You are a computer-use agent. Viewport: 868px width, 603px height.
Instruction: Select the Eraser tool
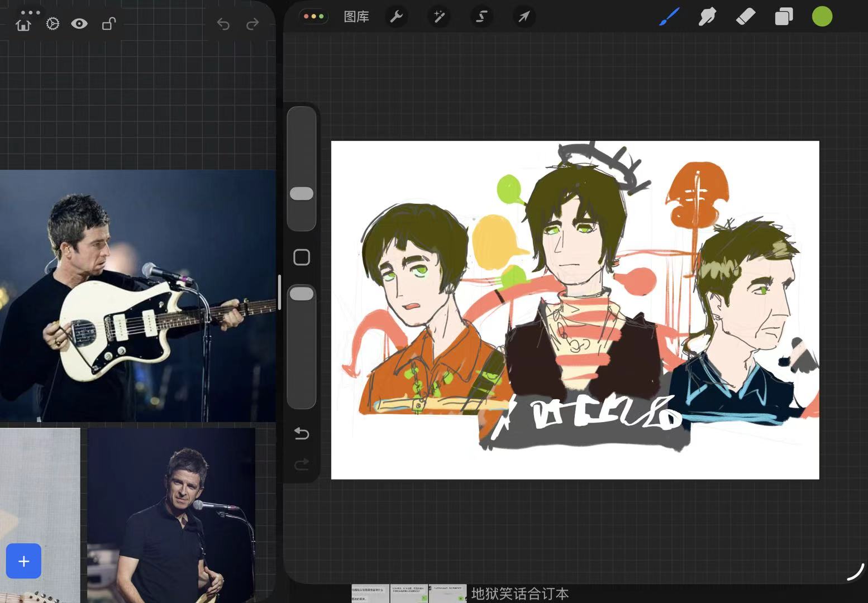tap(745, 17)
